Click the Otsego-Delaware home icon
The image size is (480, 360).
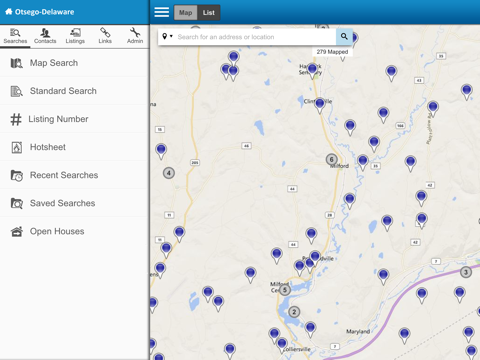(x=9, y=12)
